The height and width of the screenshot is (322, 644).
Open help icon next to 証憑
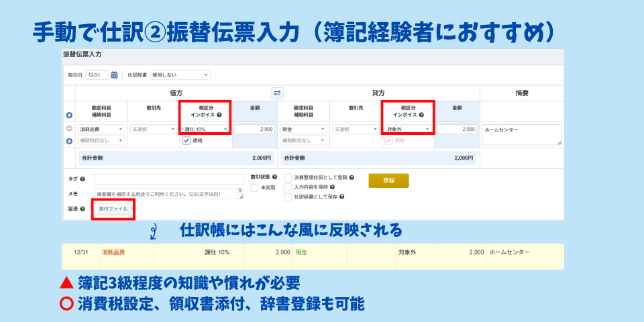click(83, 209)
